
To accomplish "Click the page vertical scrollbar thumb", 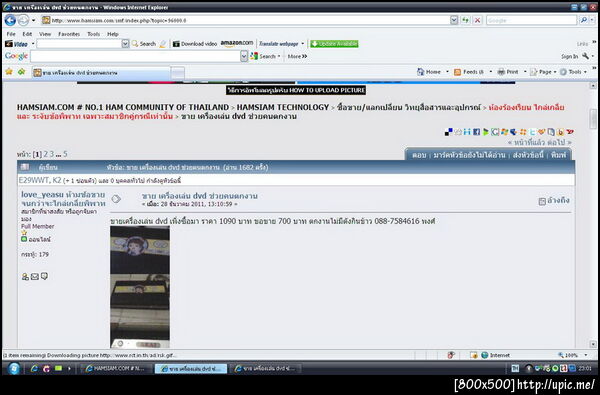I will (593, 119).
